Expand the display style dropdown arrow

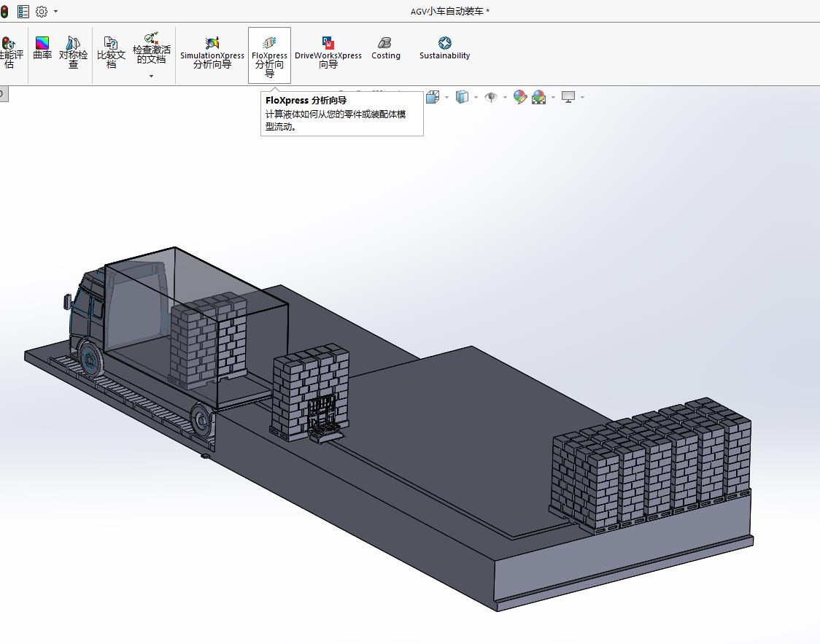point(476,97)
